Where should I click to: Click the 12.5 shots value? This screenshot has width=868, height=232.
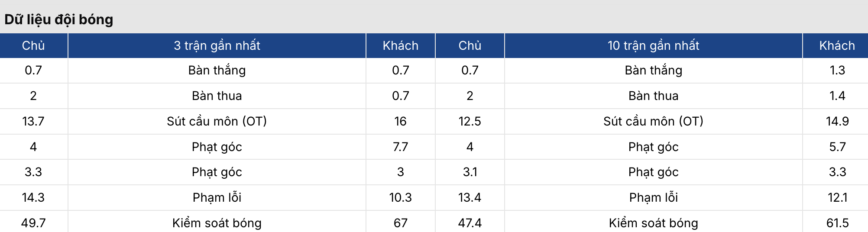tap(470, 121)
